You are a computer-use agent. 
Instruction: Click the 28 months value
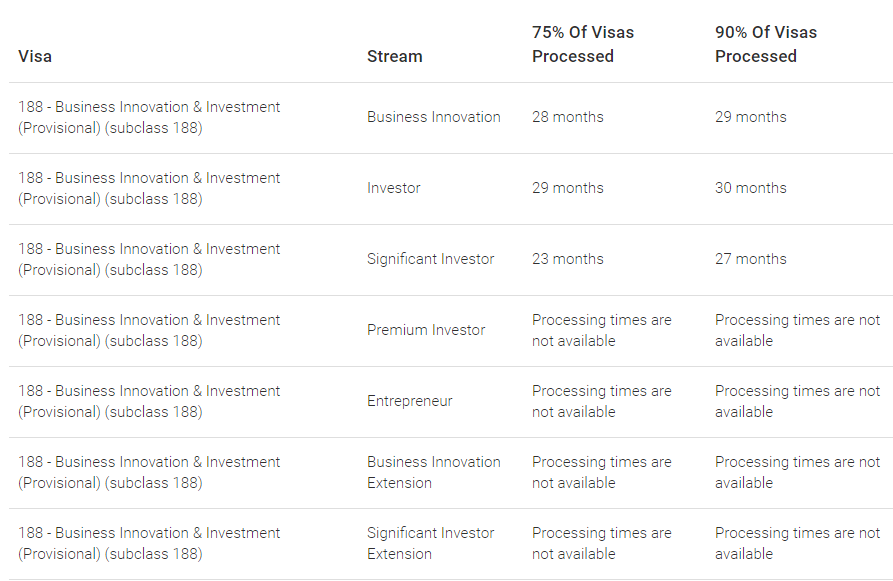568,117
